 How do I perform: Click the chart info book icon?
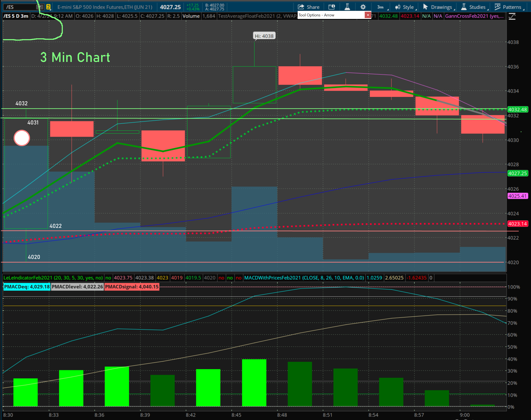pos(332,7)
